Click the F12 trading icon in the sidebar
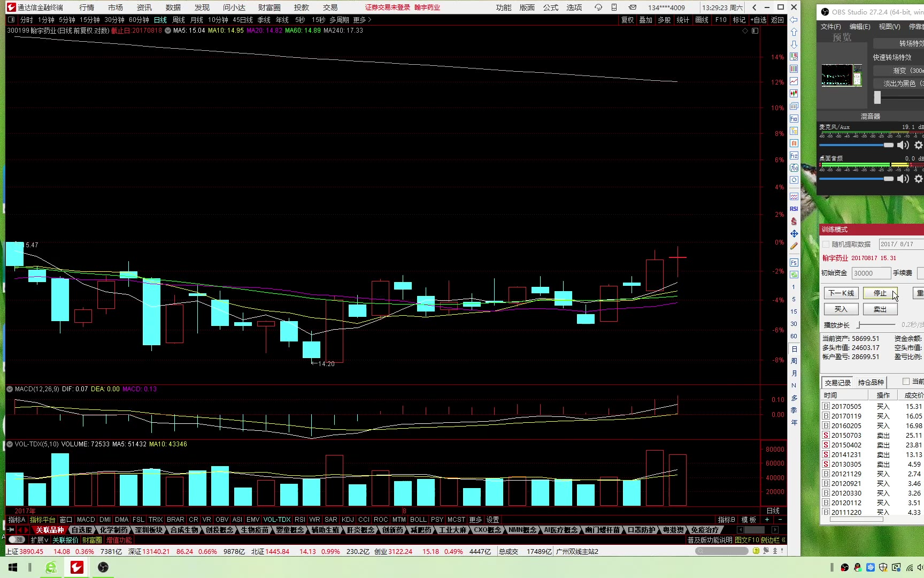 tap(794, 156)
